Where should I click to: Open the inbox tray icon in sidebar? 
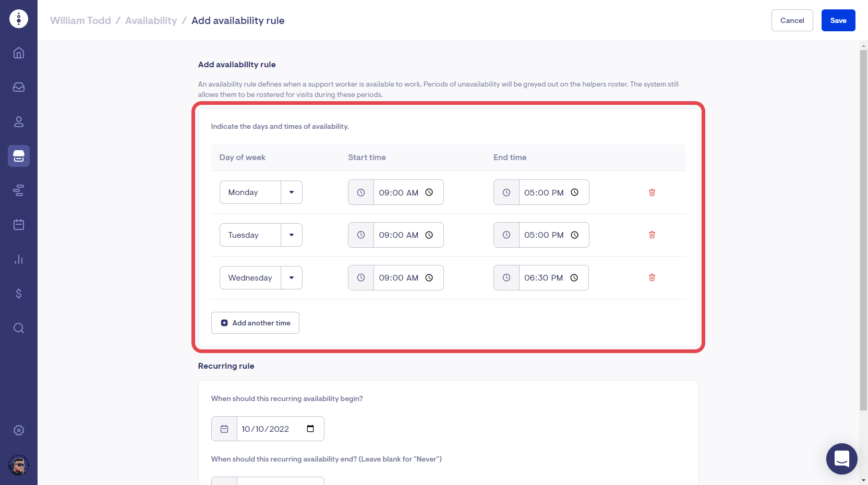click(x=19, y=87)
